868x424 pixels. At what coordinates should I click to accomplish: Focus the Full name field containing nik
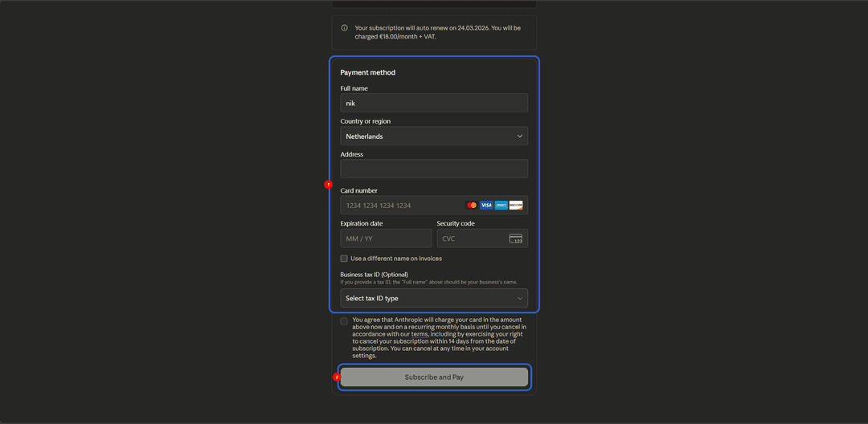pyautogui.click(x=434, y=103)
